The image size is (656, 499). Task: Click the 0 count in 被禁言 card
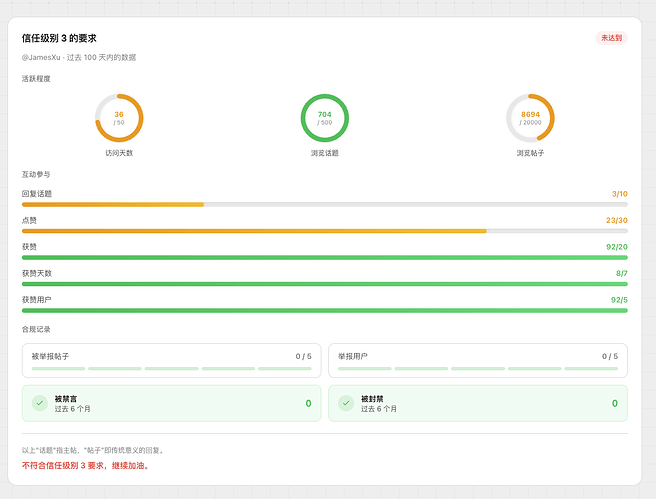tap(308, 403)
